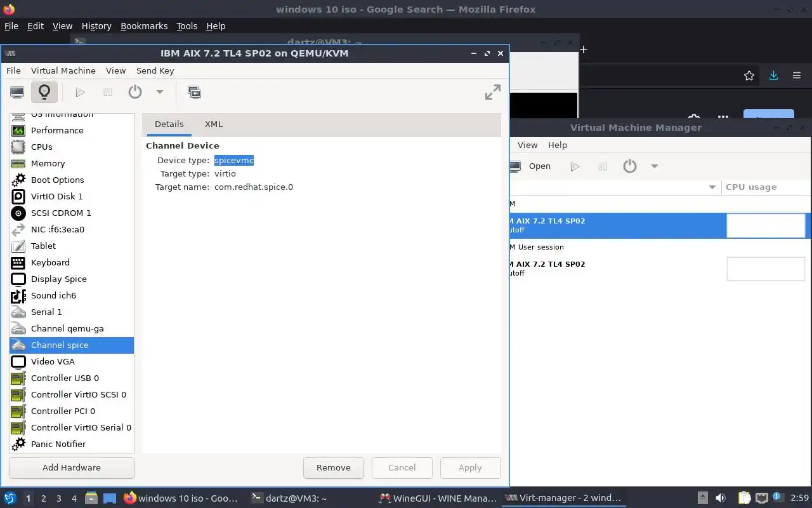The width and height of the screenshot is (812, 508).
Task: Click the highlighted spicevmc device type value
Action: coord(234,161)
